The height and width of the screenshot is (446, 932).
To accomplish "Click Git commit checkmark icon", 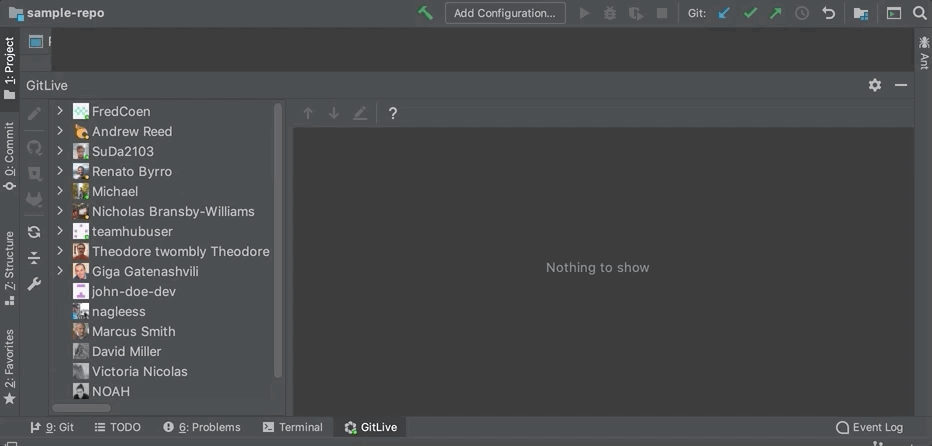I will point(750,13).
